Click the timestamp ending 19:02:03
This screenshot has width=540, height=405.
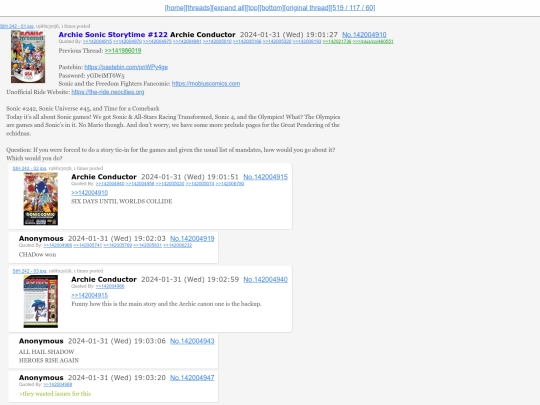point(117,239)
